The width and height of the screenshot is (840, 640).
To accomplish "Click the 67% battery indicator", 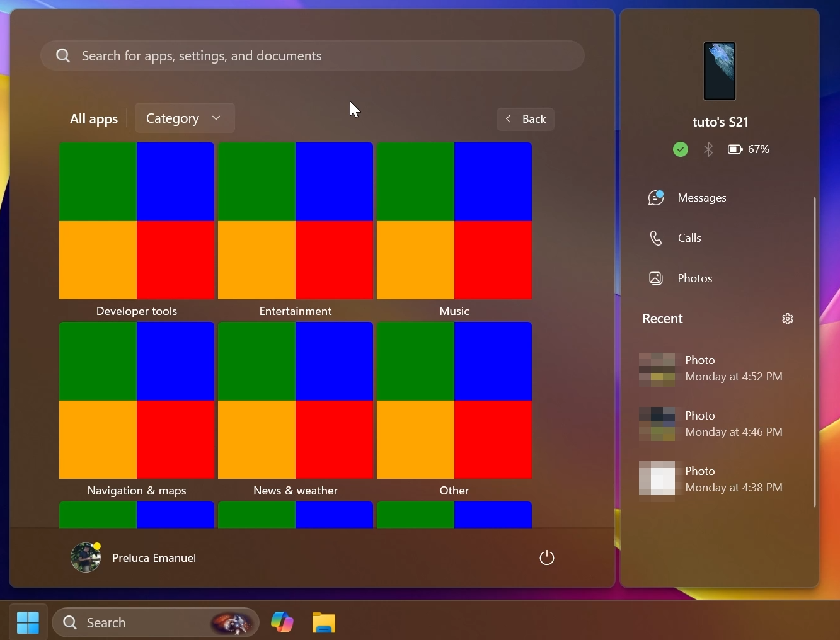I will tap(749, 149).
